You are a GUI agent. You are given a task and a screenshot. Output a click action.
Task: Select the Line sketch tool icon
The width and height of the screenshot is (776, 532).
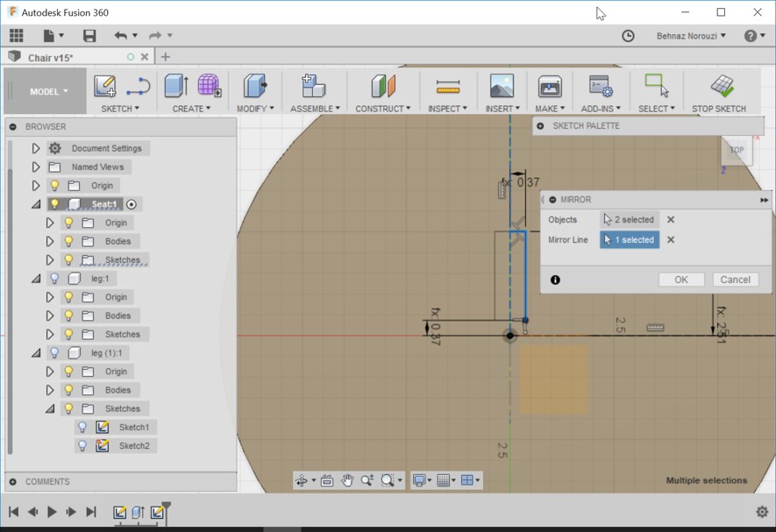tap(138, 86)
